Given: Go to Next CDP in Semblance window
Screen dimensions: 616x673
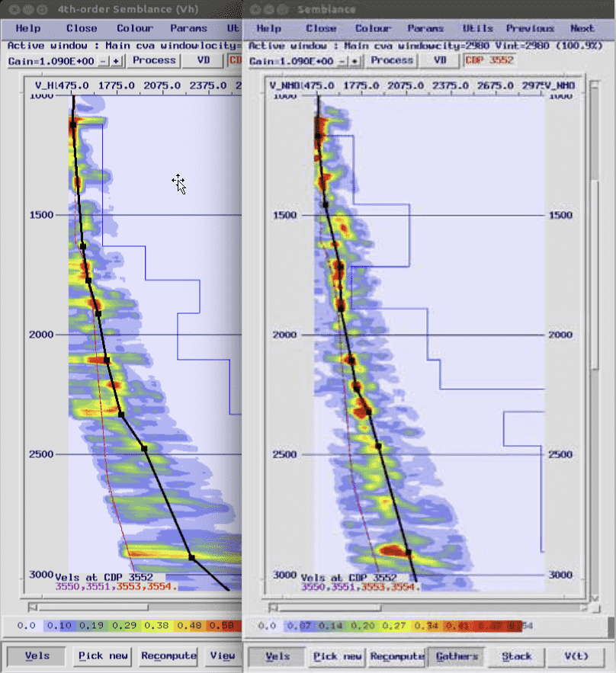Looking at the screenshot, I should (582, 28).
